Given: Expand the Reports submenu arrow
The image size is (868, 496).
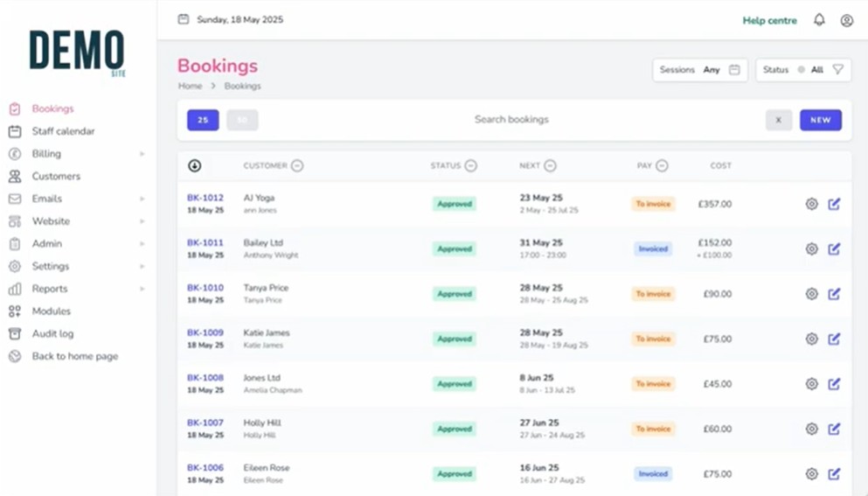Looking at the screenshot, I should [142, 289].
